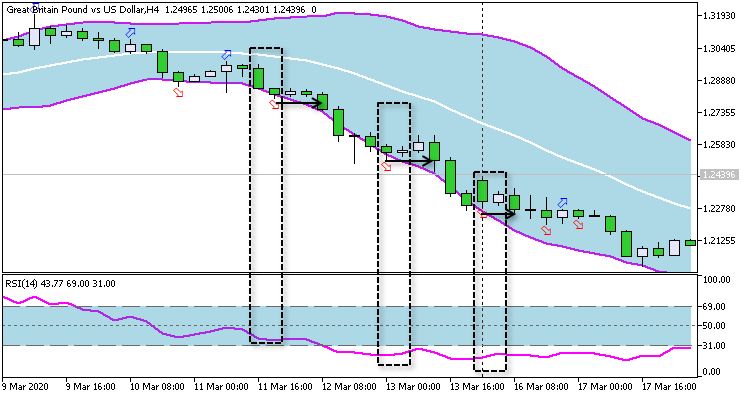
Task: Click the 13 Mar 16:00 time label
Action: coord(477,387)
